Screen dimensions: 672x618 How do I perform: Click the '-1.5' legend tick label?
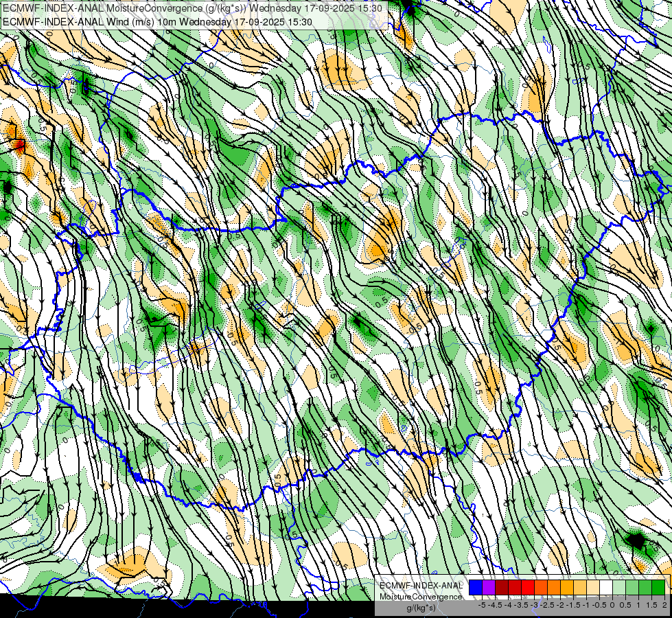(573, 605)
